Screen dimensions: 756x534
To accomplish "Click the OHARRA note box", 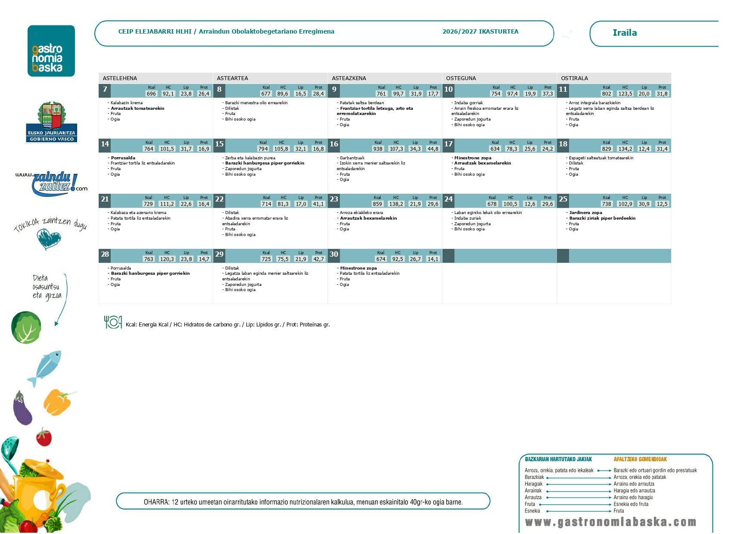I will coord(303,501).
